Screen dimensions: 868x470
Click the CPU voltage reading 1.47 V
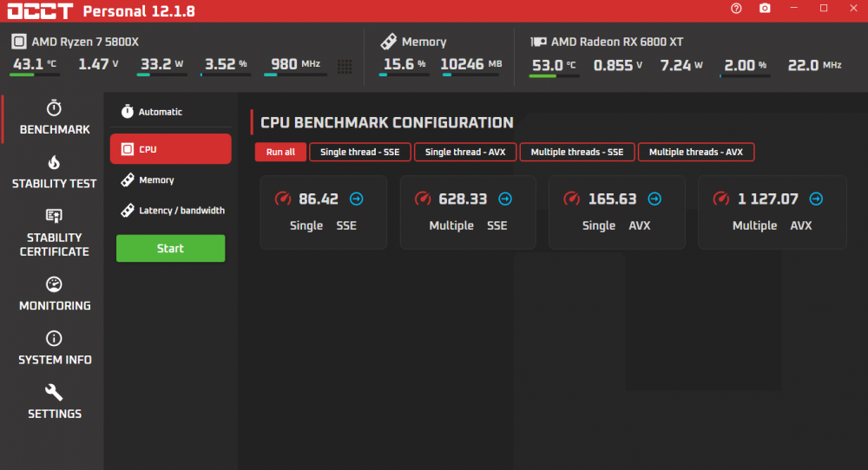(x=99, y=64)
